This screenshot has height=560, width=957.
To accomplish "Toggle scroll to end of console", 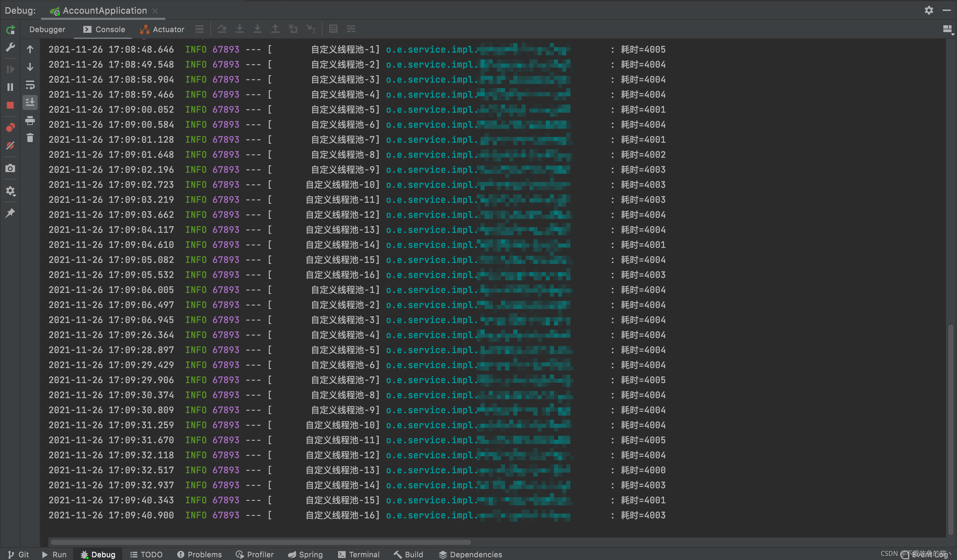I will click(30, 102).
